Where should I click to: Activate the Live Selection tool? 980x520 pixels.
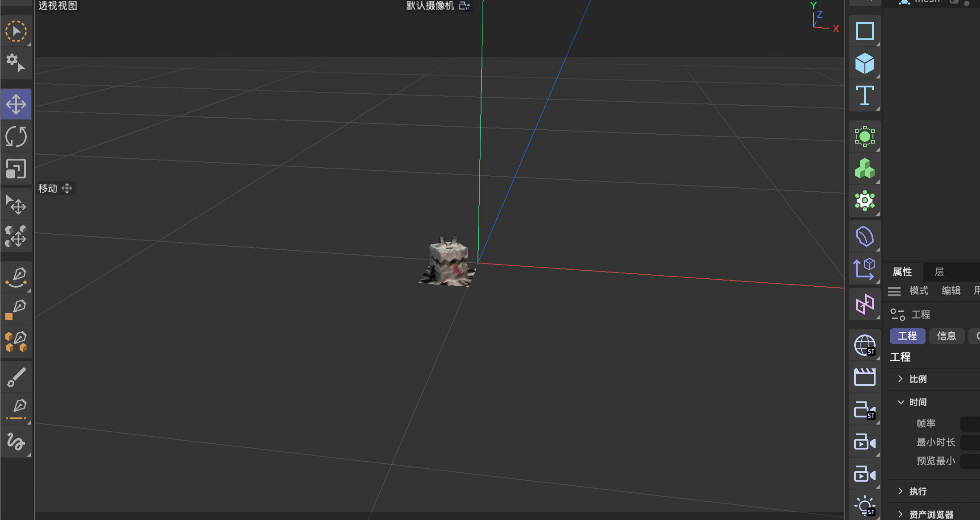17,31
